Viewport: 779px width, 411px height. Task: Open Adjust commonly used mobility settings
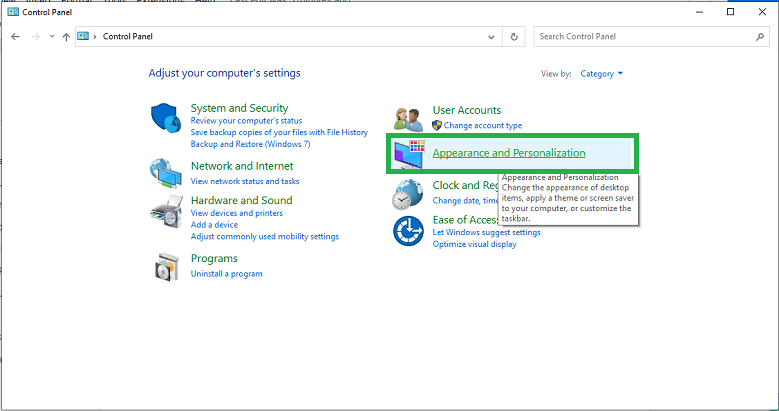click(265, 236)
